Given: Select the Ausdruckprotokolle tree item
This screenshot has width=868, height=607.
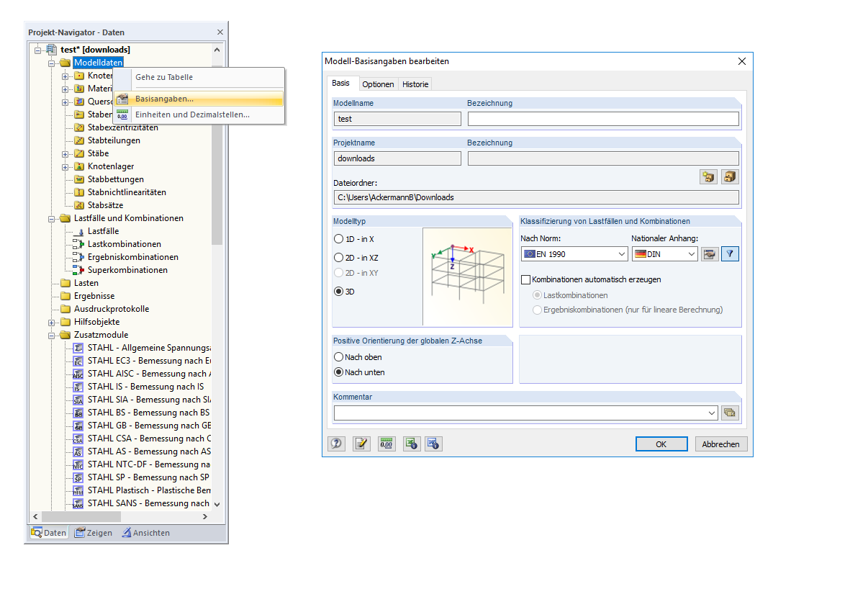Looking at the screenshot, I should point(112,309).
